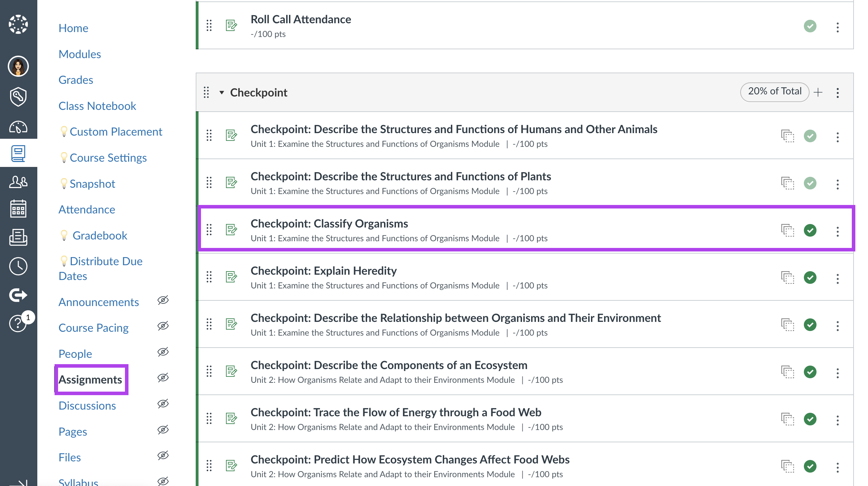This screenshot has width=868, height=486.
Task: Go to Modules in course navigation
Action: tap(80, 54)
